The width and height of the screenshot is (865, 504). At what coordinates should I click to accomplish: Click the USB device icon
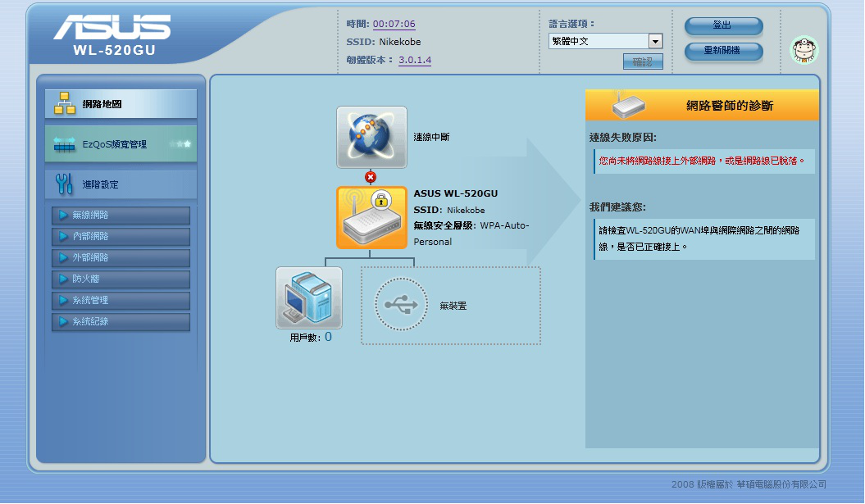[401, 304]
